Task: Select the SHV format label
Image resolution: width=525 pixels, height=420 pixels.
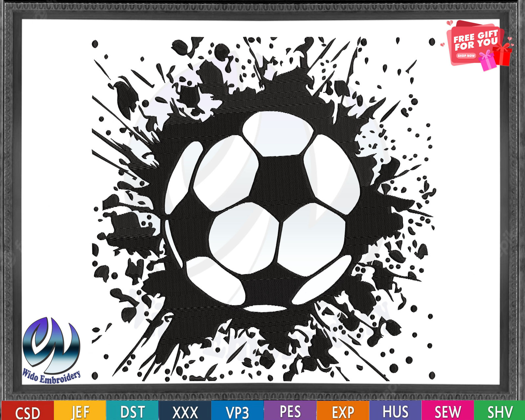Action: (x=499, y=410)
